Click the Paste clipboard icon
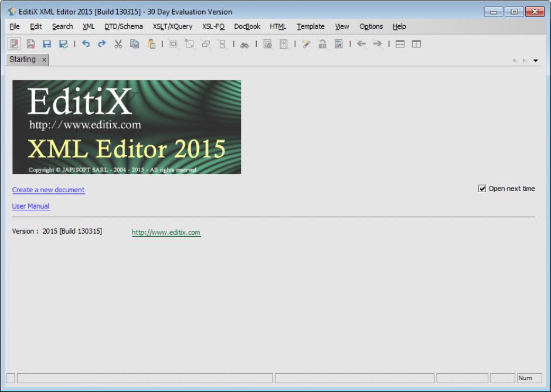This screenshot has height=392, width=551. coord(151,44)
